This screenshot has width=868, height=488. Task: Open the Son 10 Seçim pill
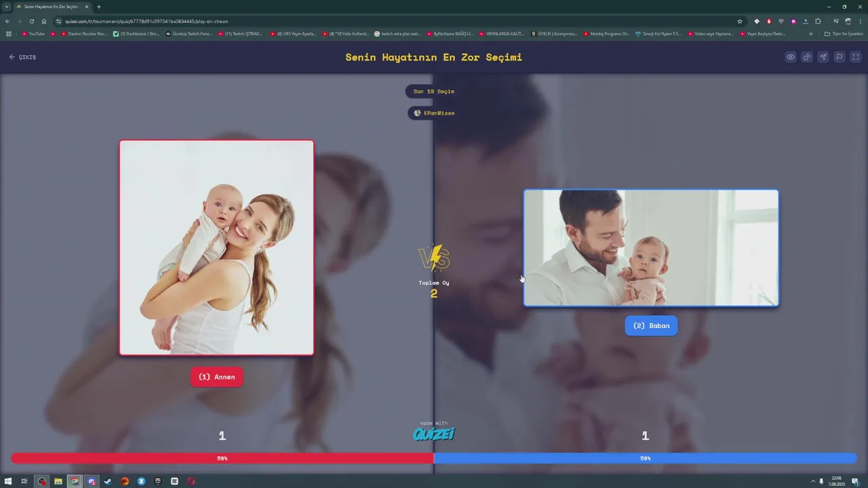[x=434, y=91]
